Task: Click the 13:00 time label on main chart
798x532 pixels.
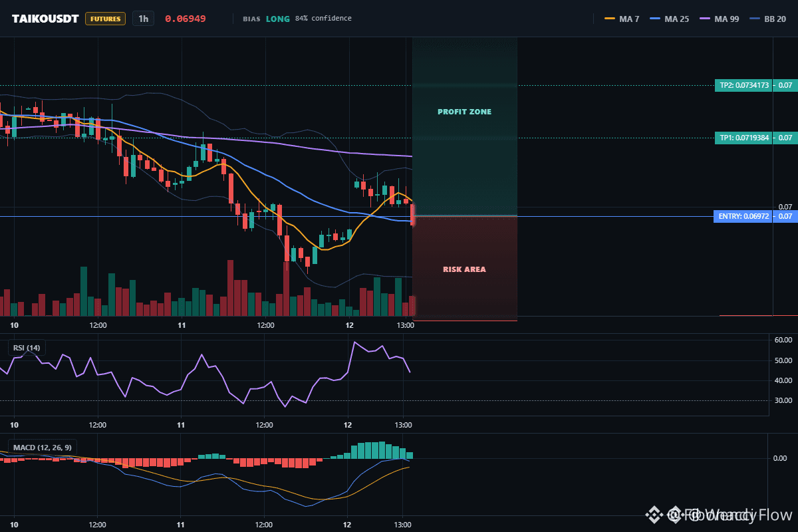Action: tap(405, 325)
